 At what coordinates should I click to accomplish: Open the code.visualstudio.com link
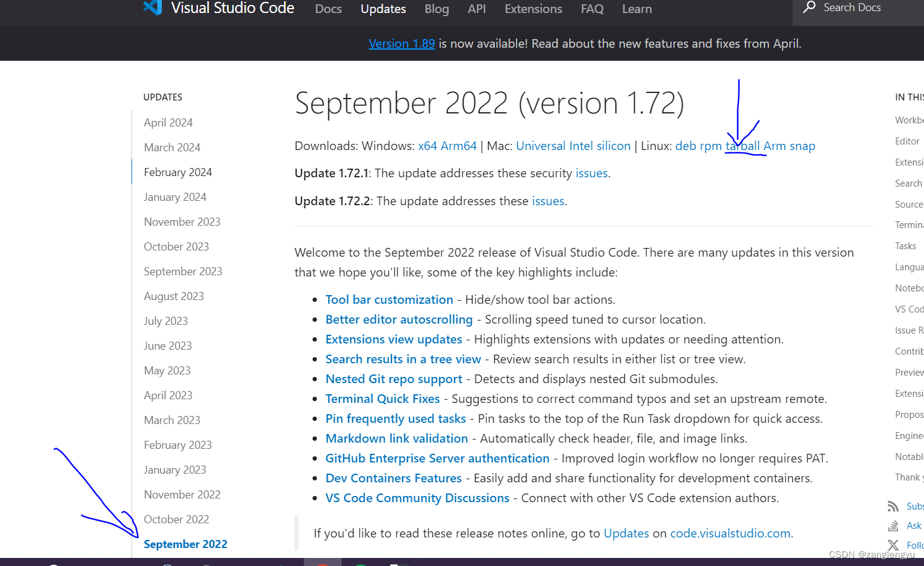click(x=730, y=533)
